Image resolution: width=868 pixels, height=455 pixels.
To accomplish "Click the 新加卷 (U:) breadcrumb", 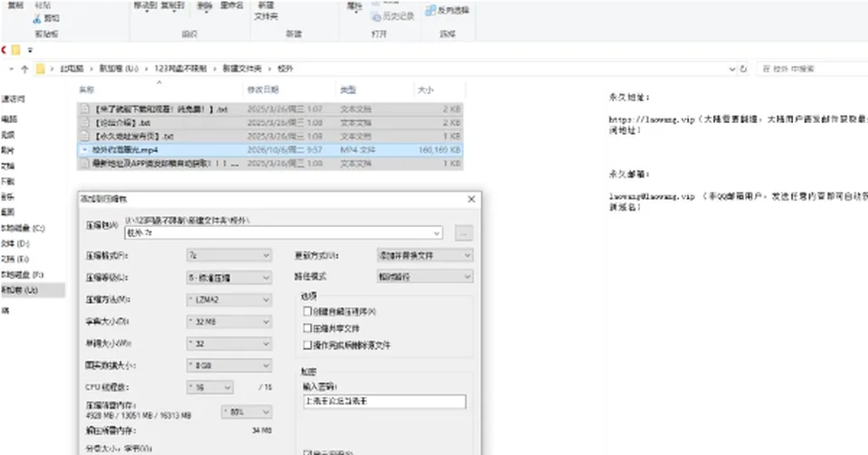I will (x=118, y=69).
